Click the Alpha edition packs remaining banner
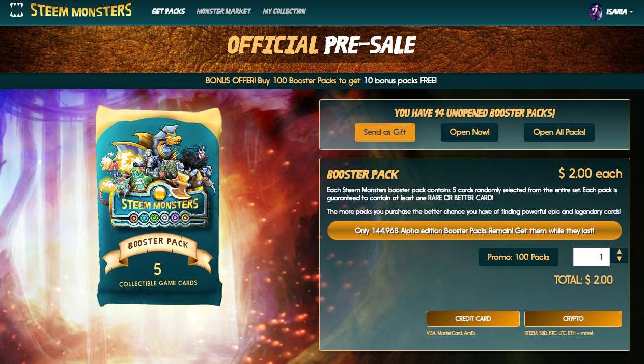 (x=474, y=231)
